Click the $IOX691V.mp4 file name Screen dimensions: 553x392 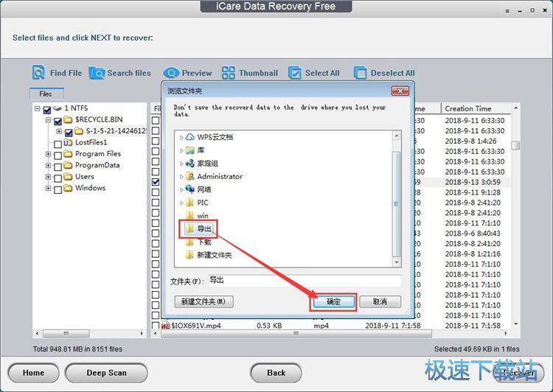(x=196, y=326)
